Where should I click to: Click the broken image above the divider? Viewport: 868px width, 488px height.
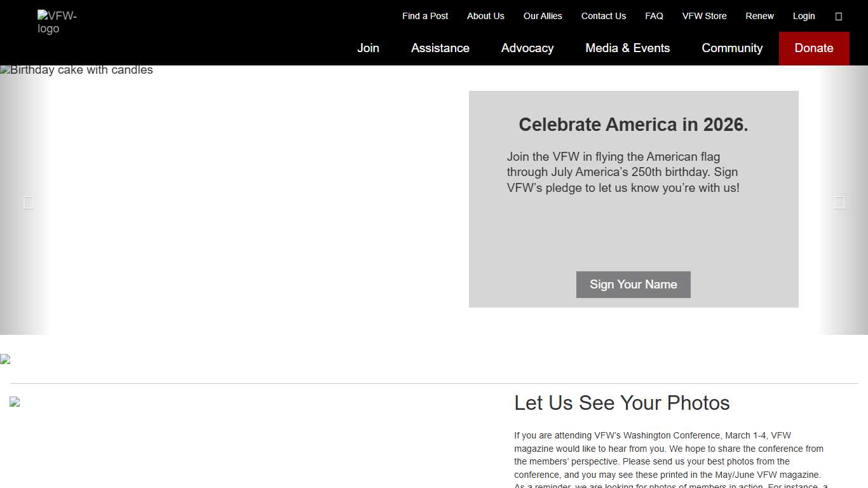[x=5, y=360]
